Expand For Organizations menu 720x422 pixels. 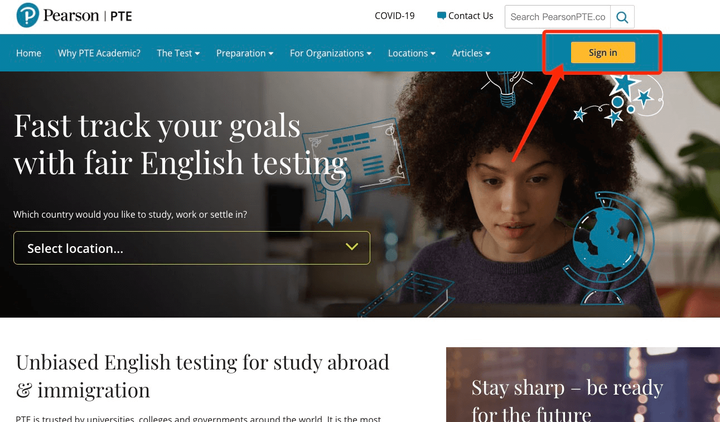331,53
